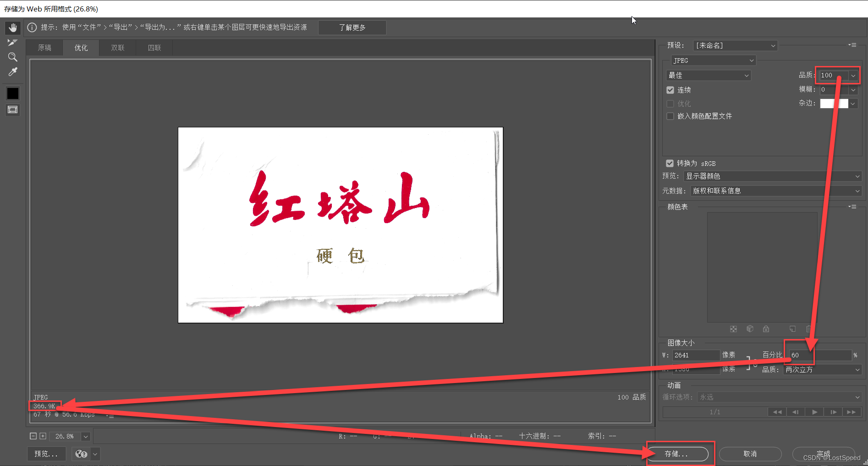Switch to the 优化 tab
This screenshot has width=868, height=466.
[x=81, y=48]
